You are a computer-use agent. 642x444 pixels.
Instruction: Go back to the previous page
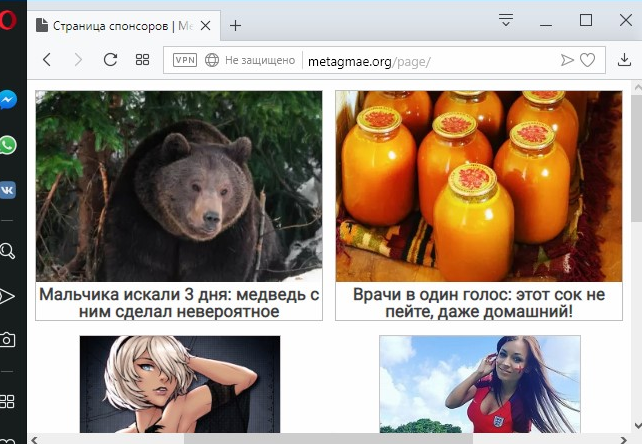[x=47, y=60]
